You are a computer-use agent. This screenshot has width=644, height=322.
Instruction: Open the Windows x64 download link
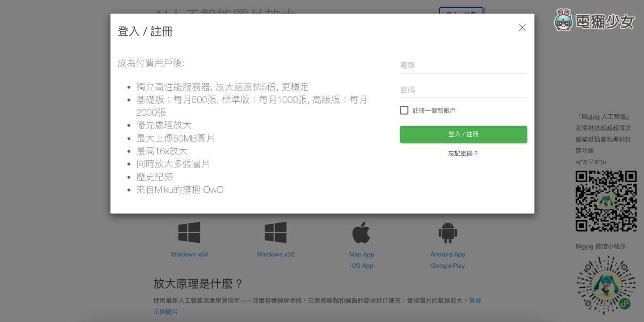[x=189, y=254]
